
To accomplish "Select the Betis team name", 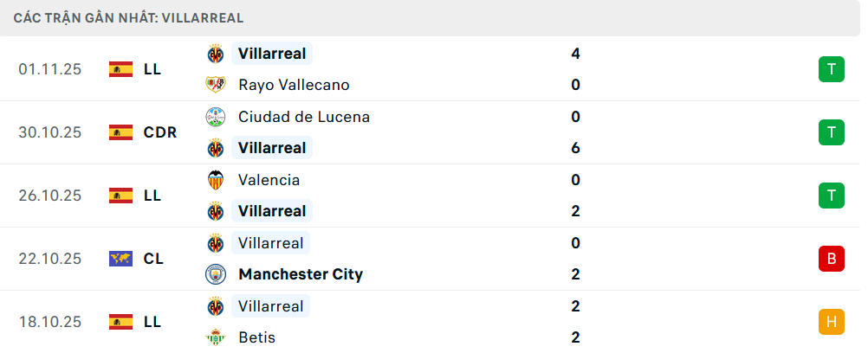I will point(256,337).
